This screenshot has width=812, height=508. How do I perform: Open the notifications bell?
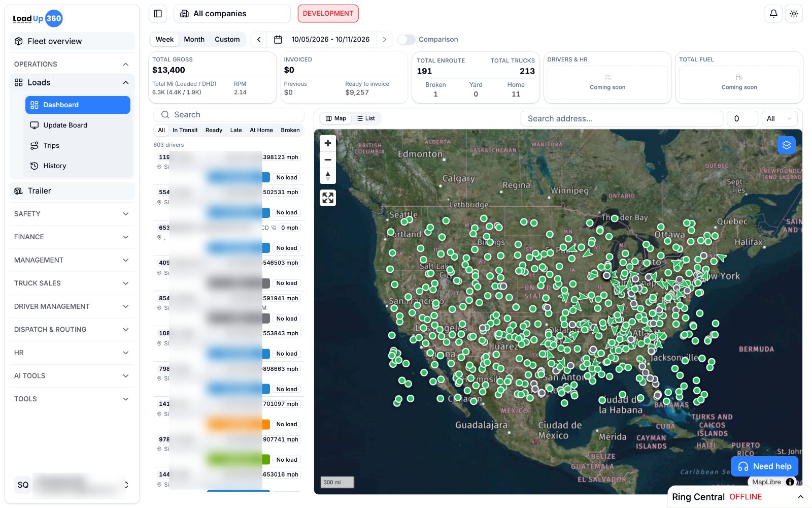click(x=773, y=14)
